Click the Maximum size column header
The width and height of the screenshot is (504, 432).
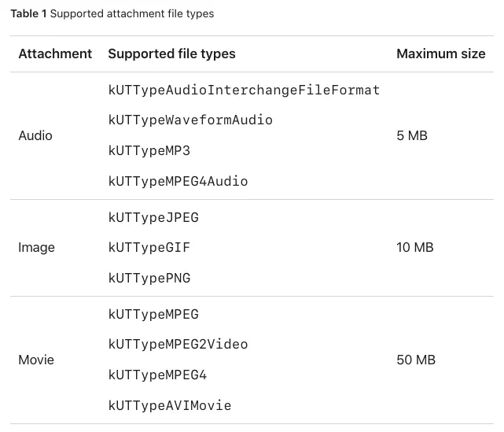tap(441, 54)
